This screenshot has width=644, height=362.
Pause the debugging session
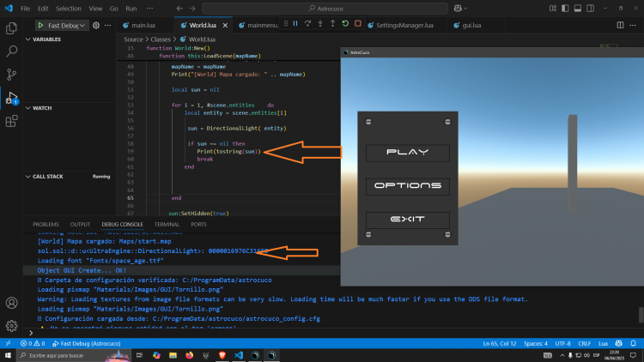pyautogui.click(x=295, y=25)
